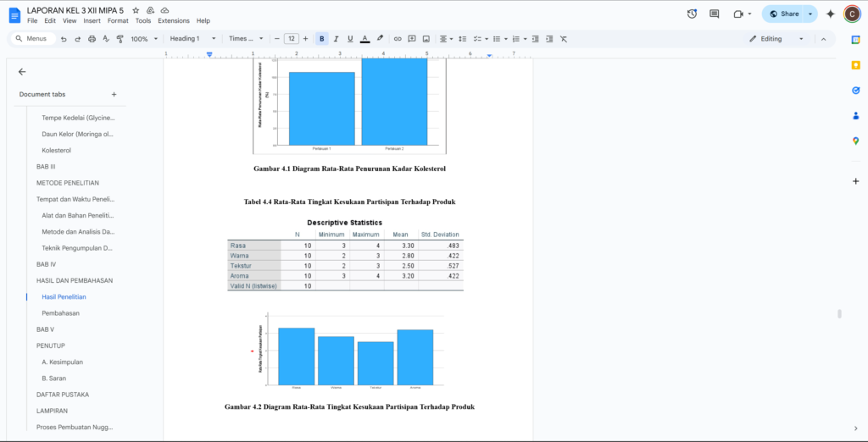The height and width of the screenshot is (442, 868).
Task: Open the Format menu
Action: pos(118,20)
